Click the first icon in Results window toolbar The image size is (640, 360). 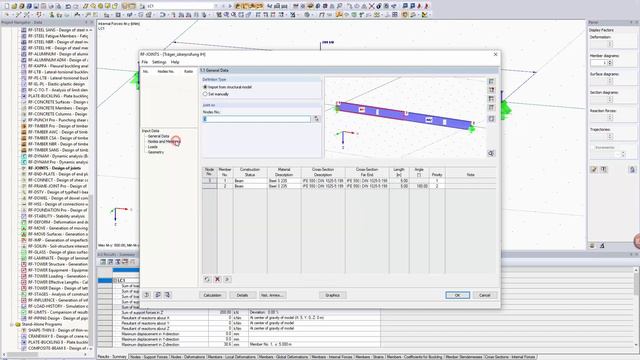point(103,262)
